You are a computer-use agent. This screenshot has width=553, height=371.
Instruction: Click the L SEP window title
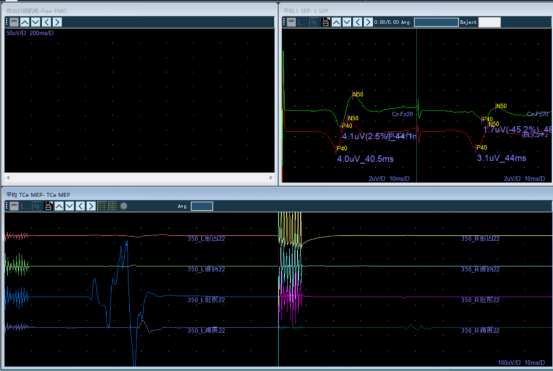[x=306, y=11]
